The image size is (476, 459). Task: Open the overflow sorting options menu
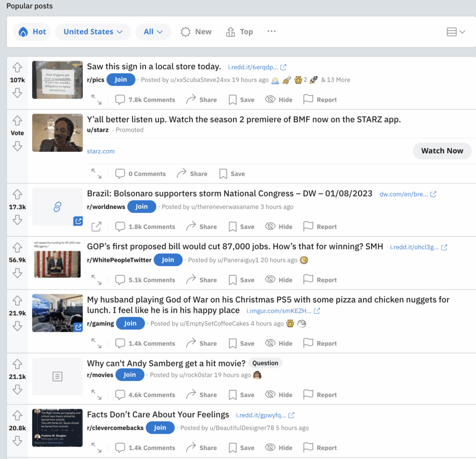pos(271,32)
